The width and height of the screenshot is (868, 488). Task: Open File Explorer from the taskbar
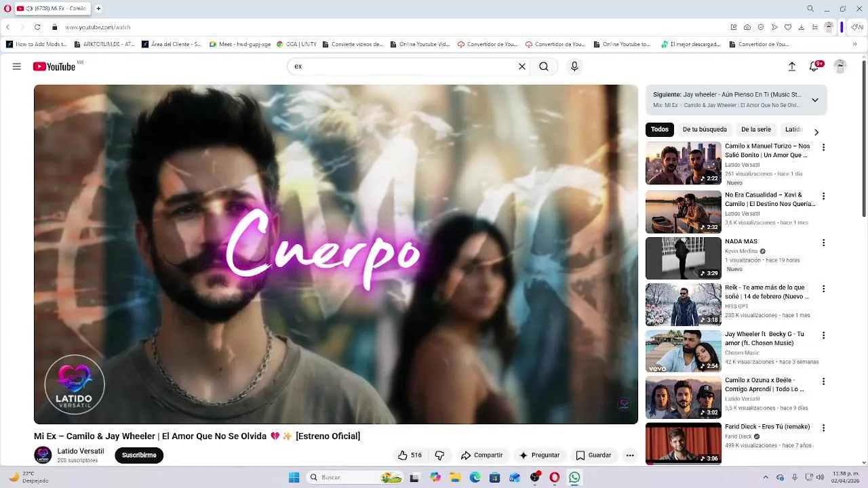[455, 477]
